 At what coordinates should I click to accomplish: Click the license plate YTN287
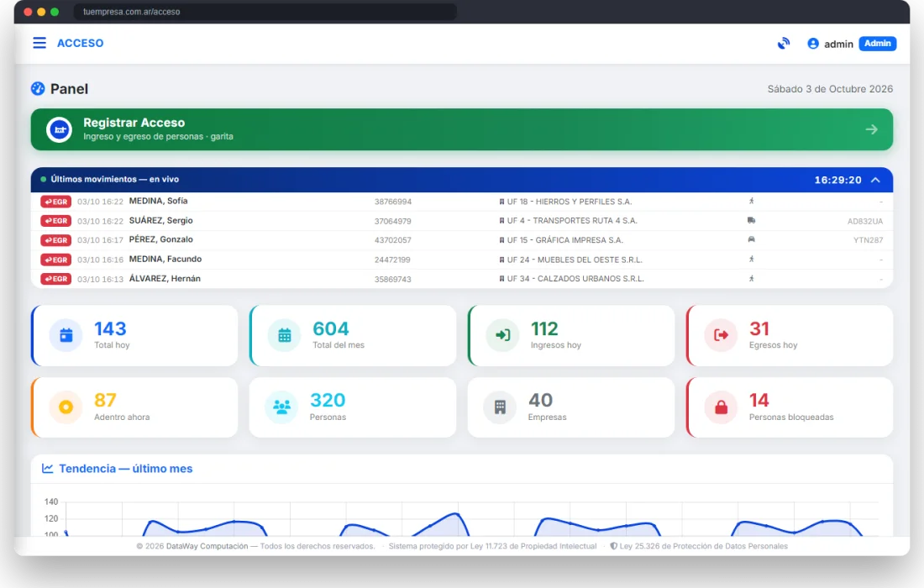pyautogui.click(x=868, y=240)
